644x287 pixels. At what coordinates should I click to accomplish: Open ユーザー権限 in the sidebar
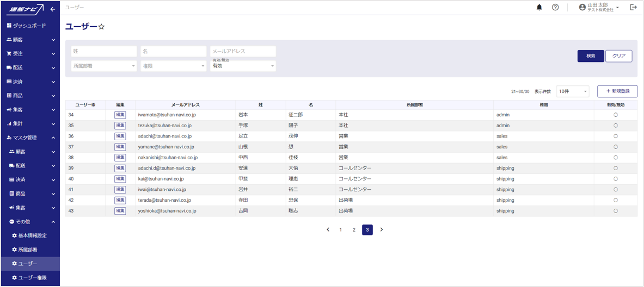33,278
